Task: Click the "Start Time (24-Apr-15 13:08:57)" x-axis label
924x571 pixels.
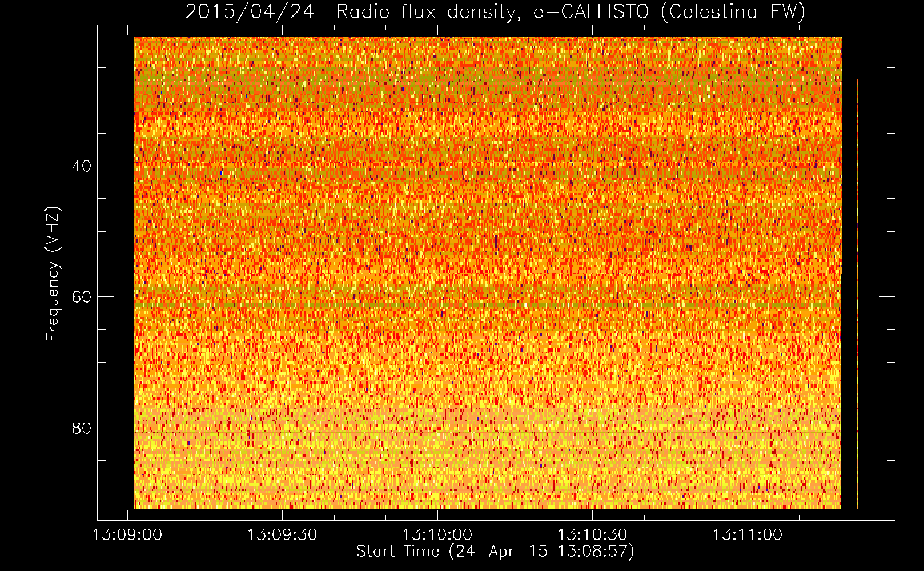Action: 495,552
